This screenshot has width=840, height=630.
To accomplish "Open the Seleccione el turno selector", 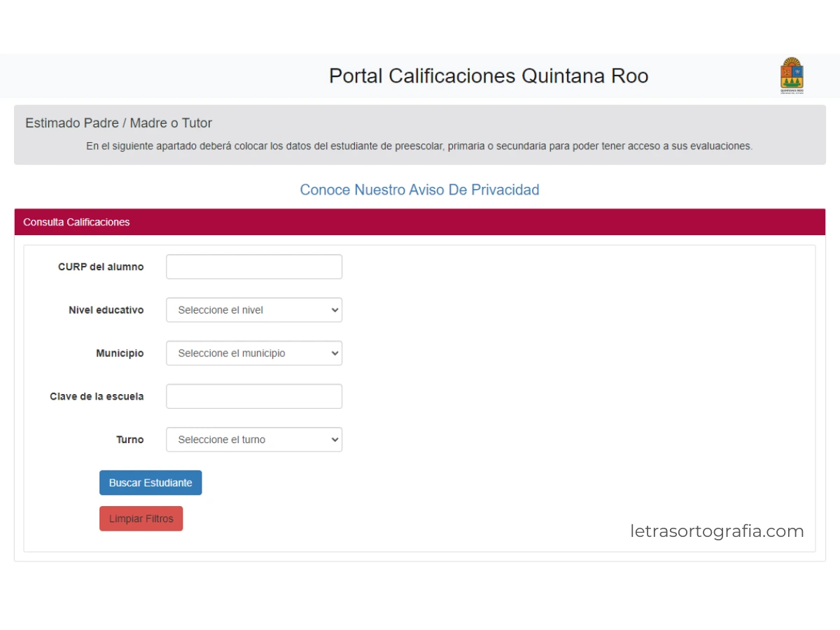I will click(254, 440).
